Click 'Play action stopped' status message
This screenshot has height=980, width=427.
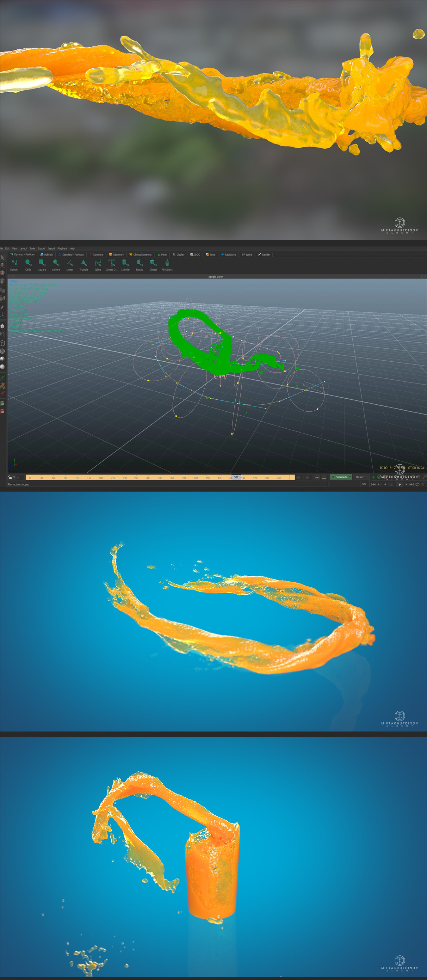pos(19,484)
